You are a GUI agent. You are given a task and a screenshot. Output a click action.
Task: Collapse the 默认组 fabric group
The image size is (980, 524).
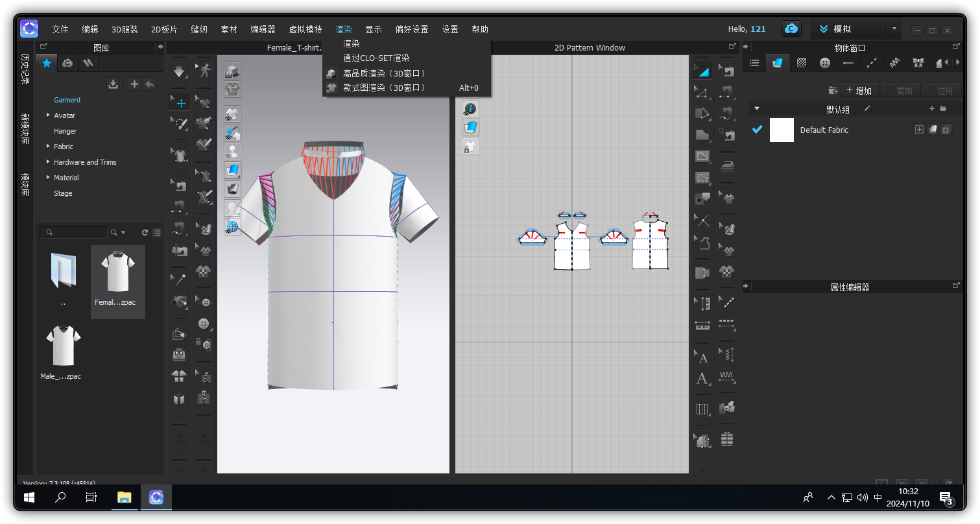point(757,108)
